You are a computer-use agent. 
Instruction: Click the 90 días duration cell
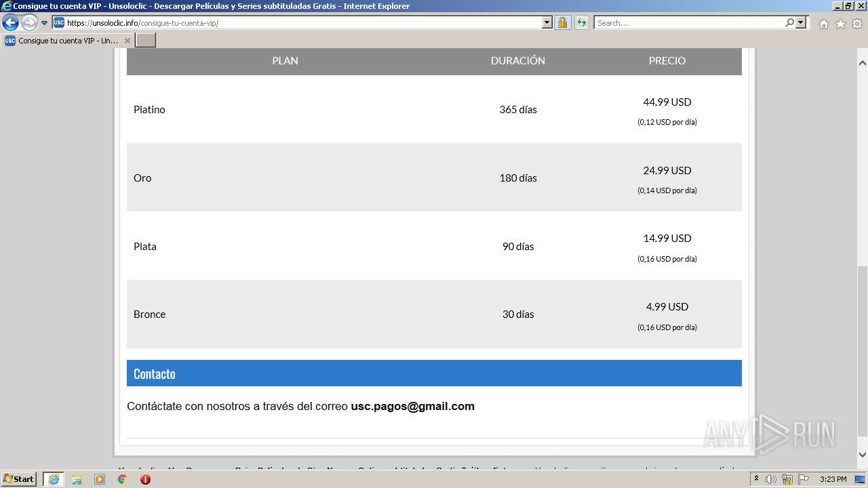point(518,246)
